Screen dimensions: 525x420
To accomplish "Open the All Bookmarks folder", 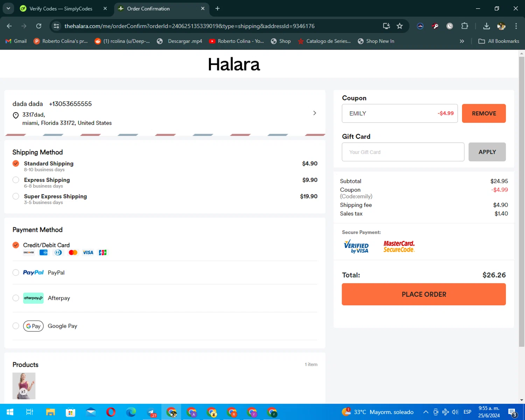I will click(x=499, y=41).
